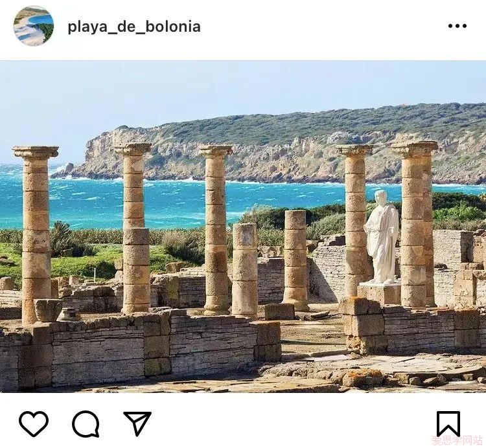This screenshot has height=448, width=486.
Task: Save the post with the bookmark icon
Action: [x=448, y=424]
